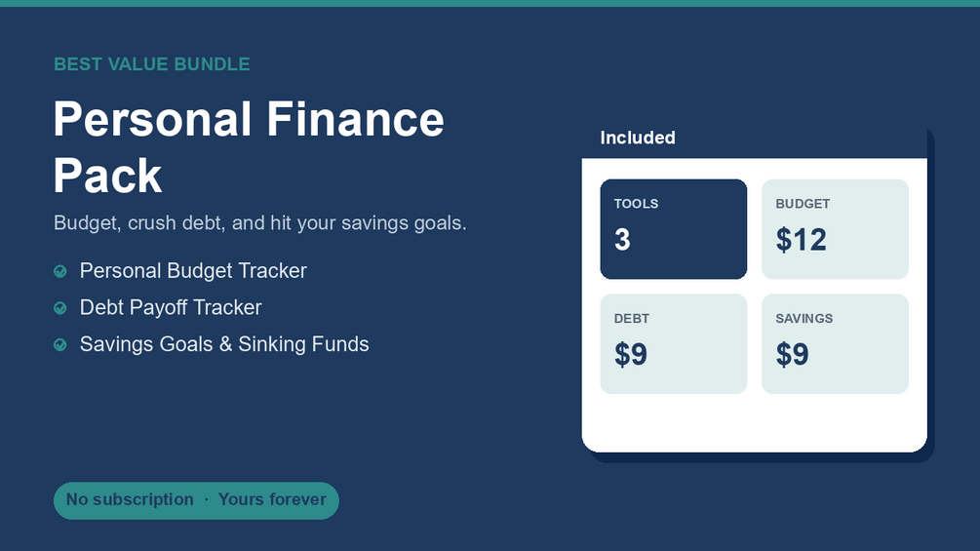Image resolution: width=980 pixels, height=551 pixels.
Task: Open the DEBT $9 card
Action: coord(674,344)
